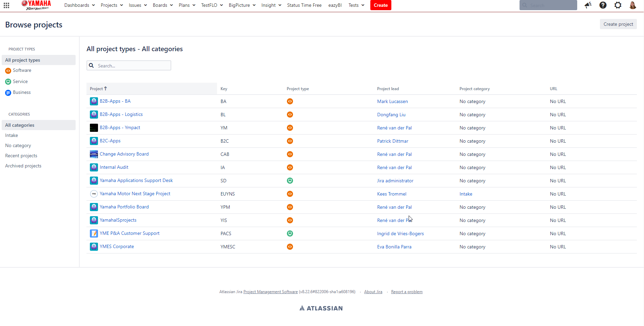The width and height of the screenshot is (644, 326).
Task: Select All categories filter
Action: point(39,125)
